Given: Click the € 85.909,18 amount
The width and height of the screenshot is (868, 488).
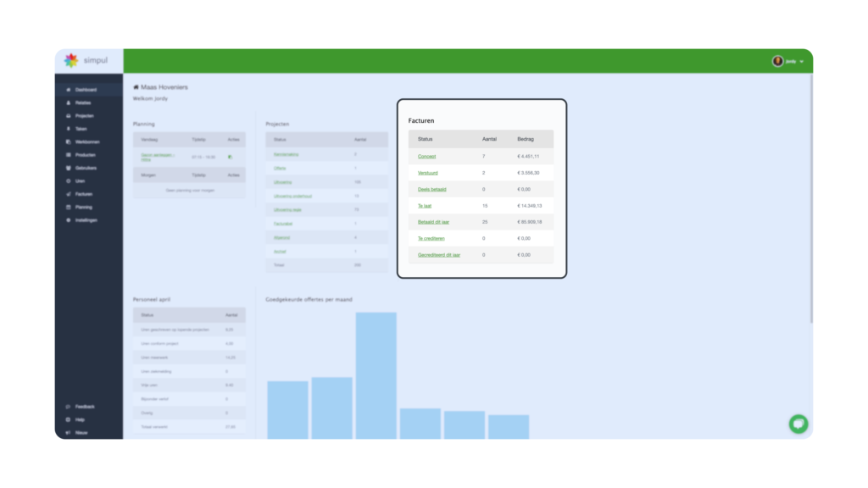Looking at the screenshot, I should coord(530,222).
